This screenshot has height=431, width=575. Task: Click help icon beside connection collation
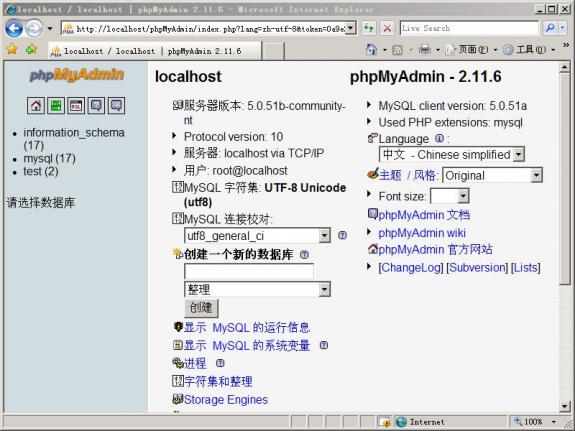(342, 235)
